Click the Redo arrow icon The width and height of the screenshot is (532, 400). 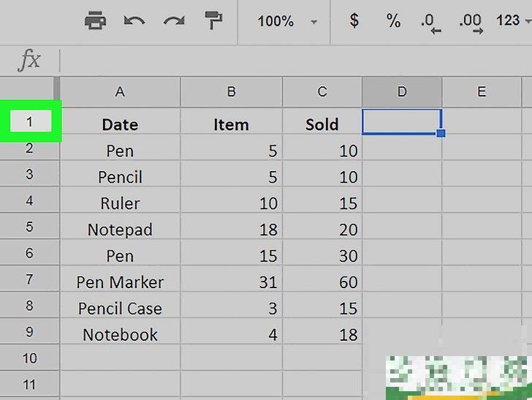tap(174, 20)
